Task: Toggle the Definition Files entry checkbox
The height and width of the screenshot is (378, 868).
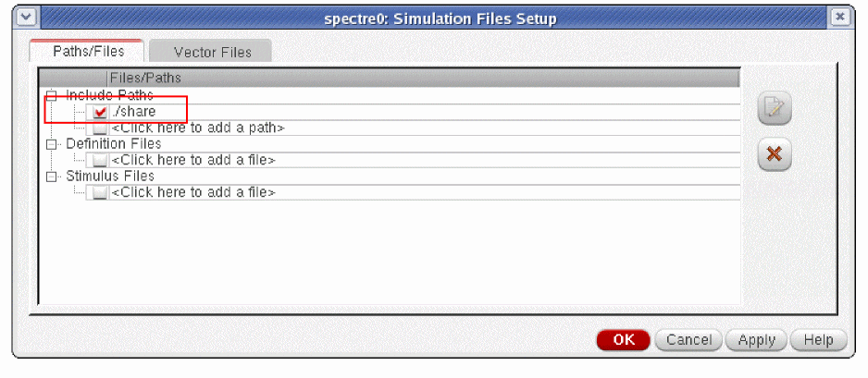Action: click(100, 161)
